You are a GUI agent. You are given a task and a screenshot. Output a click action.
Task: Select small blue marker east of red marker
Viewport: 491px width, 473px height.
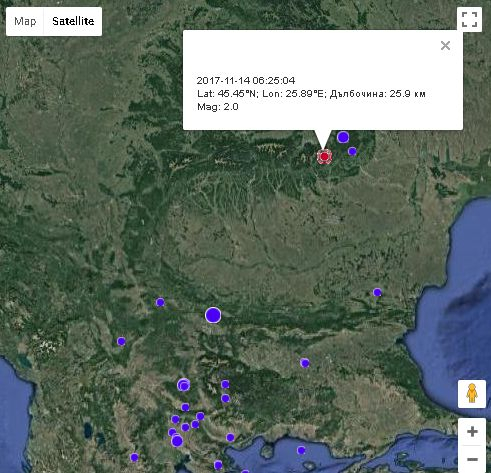pos(352,151)
